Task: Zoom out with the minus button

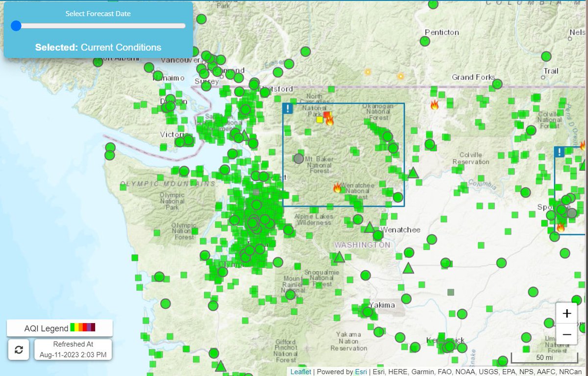Action: (x=567, y=334)
